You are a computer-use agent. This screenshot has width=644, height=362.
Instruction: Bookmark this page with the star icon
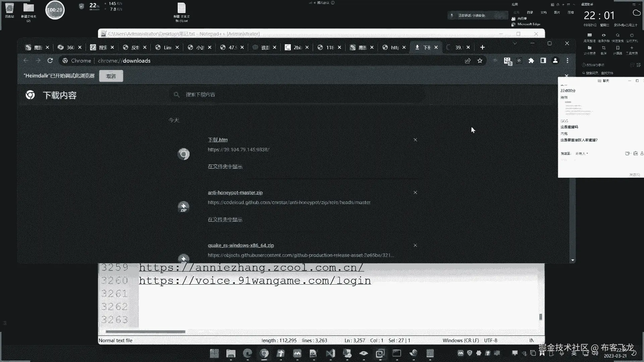(480, 61)
